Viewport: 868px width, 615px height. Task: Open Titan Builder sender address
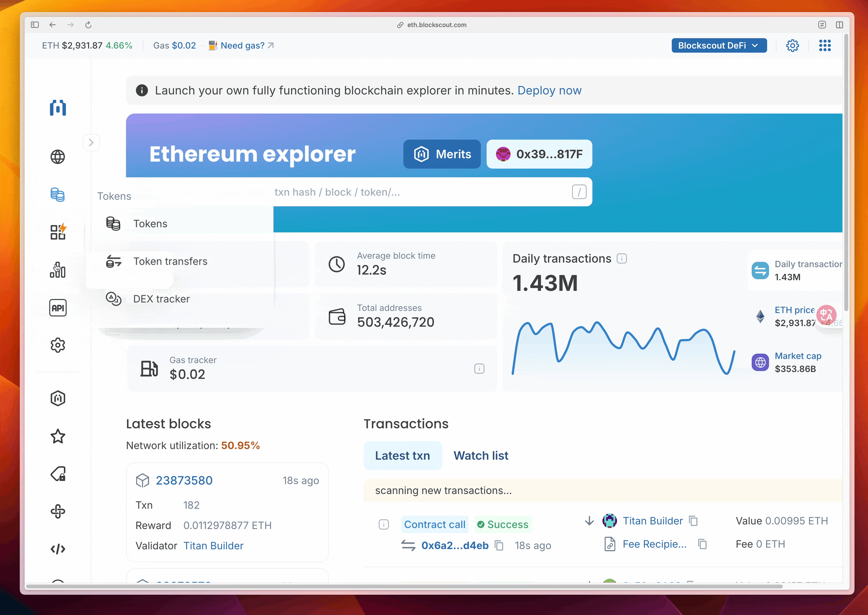(653, 521)
